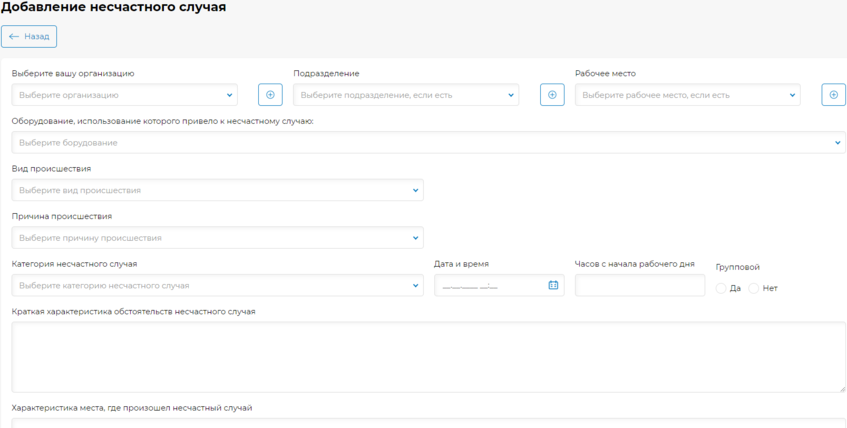The width and height of the screenshot is (847, 428).
Task: Click the Характеристика места text area
Action: click(x=428, y=423)
